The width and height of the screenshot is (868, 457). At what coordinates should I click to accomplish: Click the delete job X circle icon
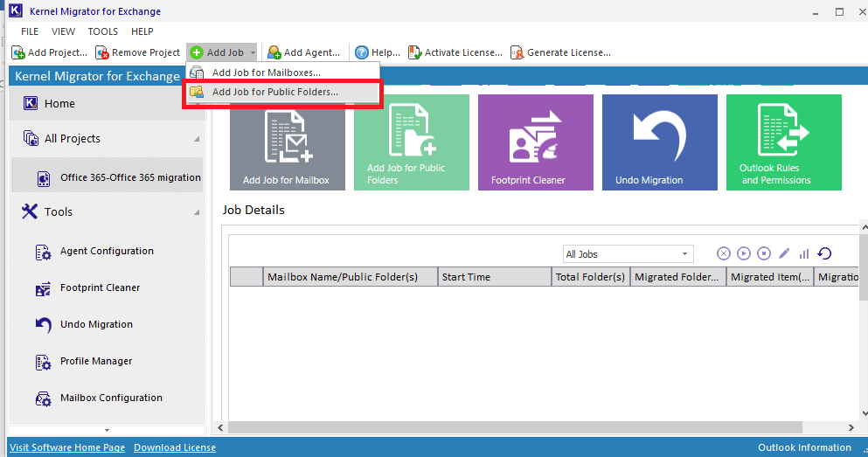point(724,253)
